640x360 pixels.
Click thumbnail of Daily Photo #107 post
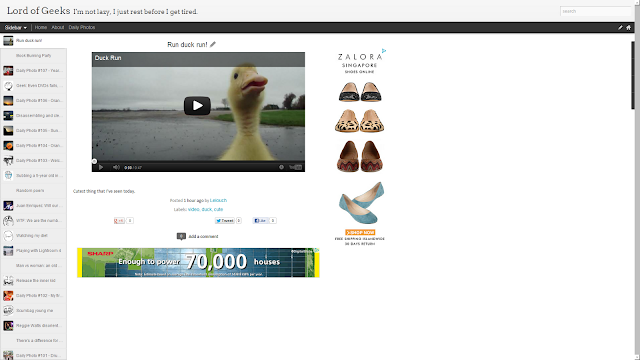[x=8, y=71]
